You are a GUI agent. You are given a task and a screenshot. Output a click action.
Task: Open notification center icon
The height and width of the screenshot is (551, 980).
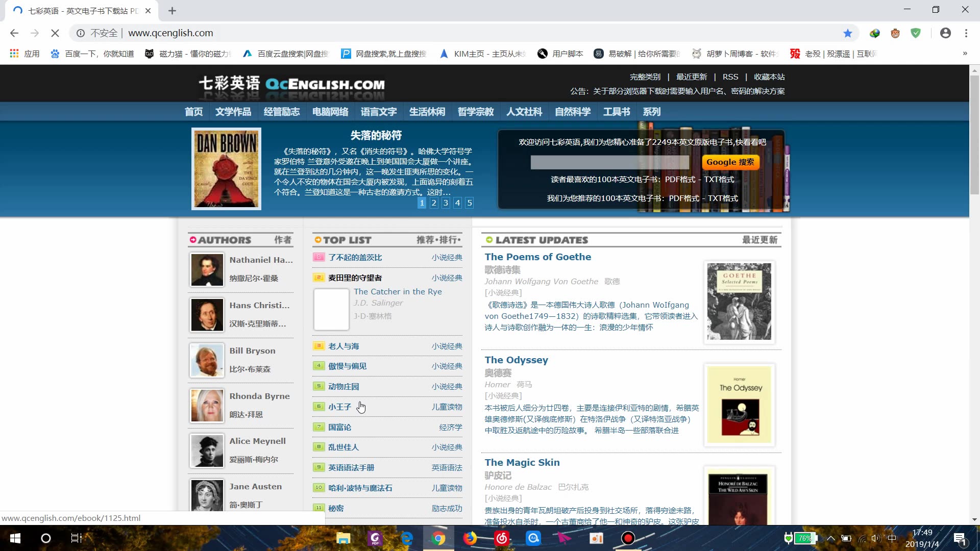(960, 538)
